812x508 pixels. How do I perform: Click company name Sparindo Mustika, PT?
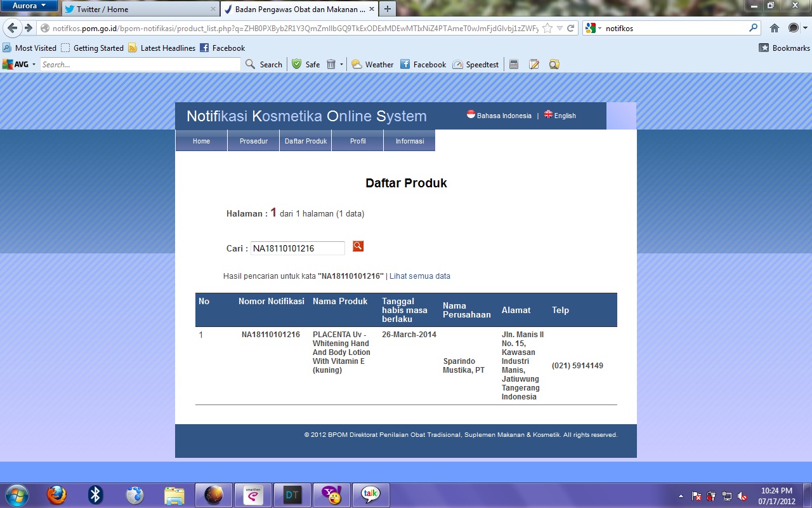pyautogui.click(x=464, y=366)
